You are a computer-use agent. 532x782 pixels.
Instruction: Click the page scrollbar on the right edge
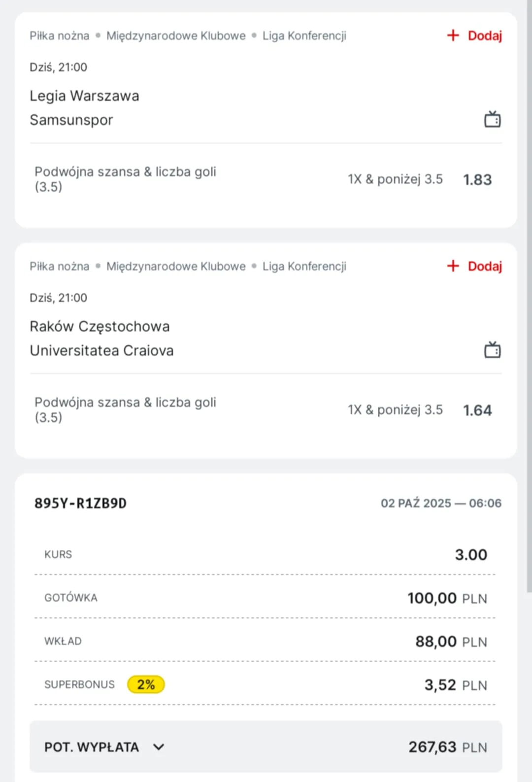529,296
